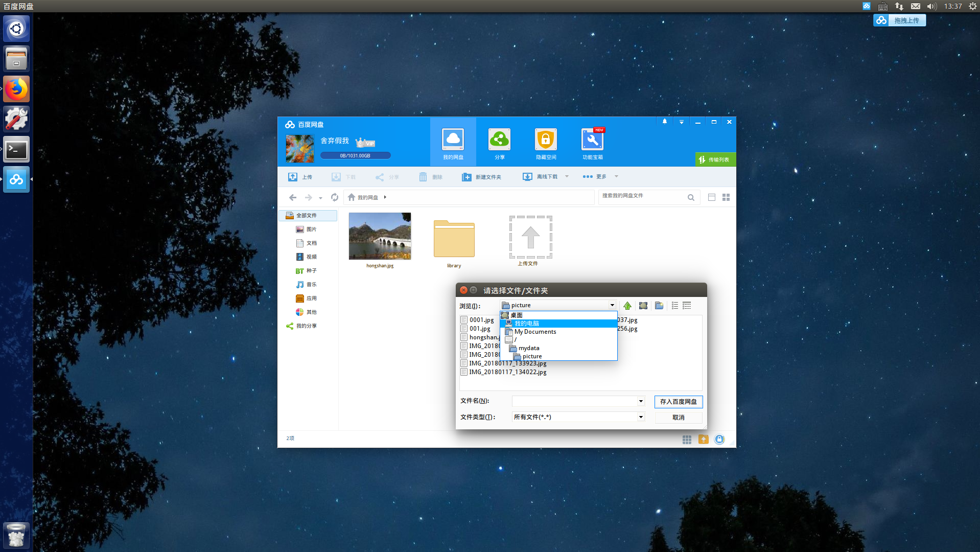The image size is (980, 552).
Task: Jump to desktop in file dialog
Action: (x=643, y=306)
